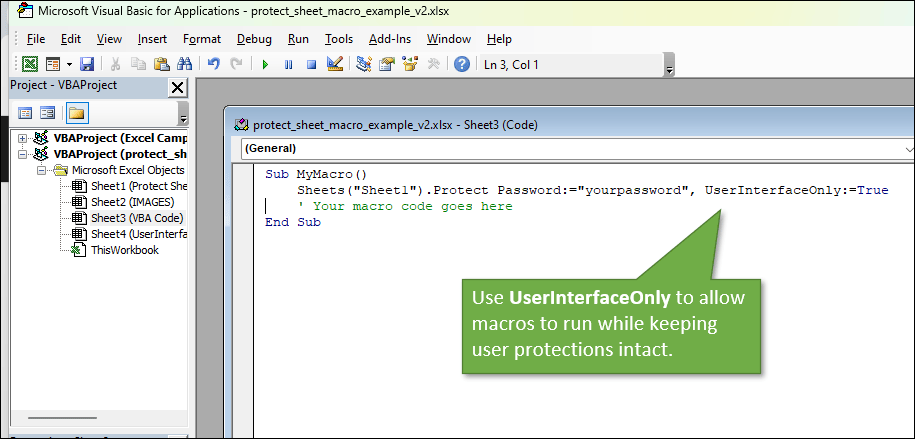The width and height of the screenshot is (915, 439).
Task: Click the Reset stop icon
Action: pyautogui.click(x=311, y=64)
